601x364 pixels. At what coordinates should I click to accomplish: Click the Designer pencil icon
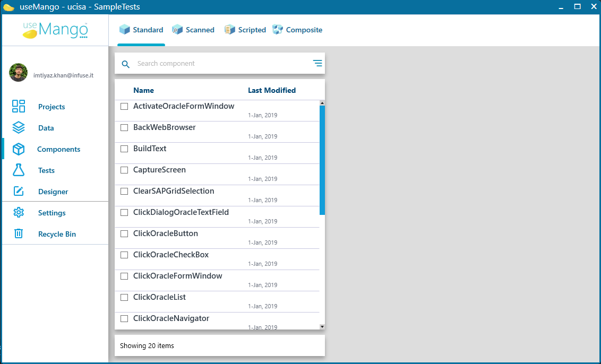tap(19, 191)
